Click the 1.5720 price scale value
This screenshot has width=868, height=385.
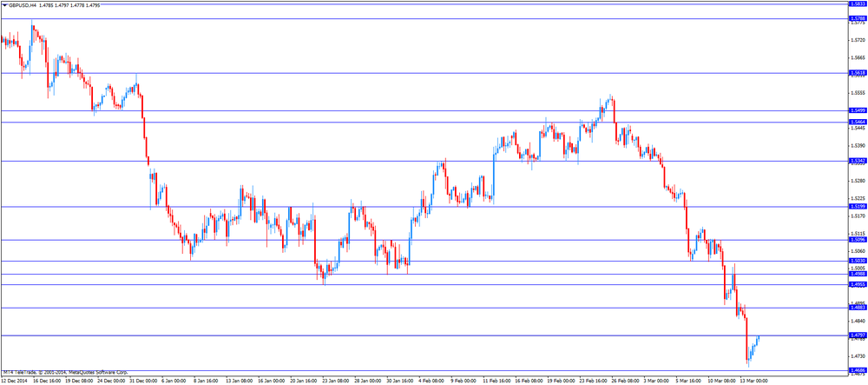[859, 41]
